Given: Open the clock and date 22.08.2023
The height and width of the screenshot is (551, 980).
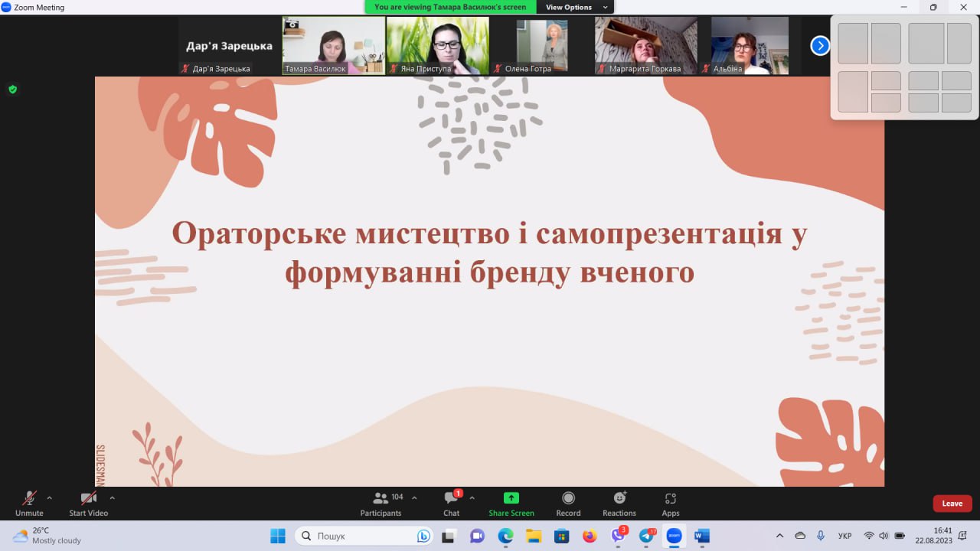Looking at the screenshot, I should (x=933, y=536).
